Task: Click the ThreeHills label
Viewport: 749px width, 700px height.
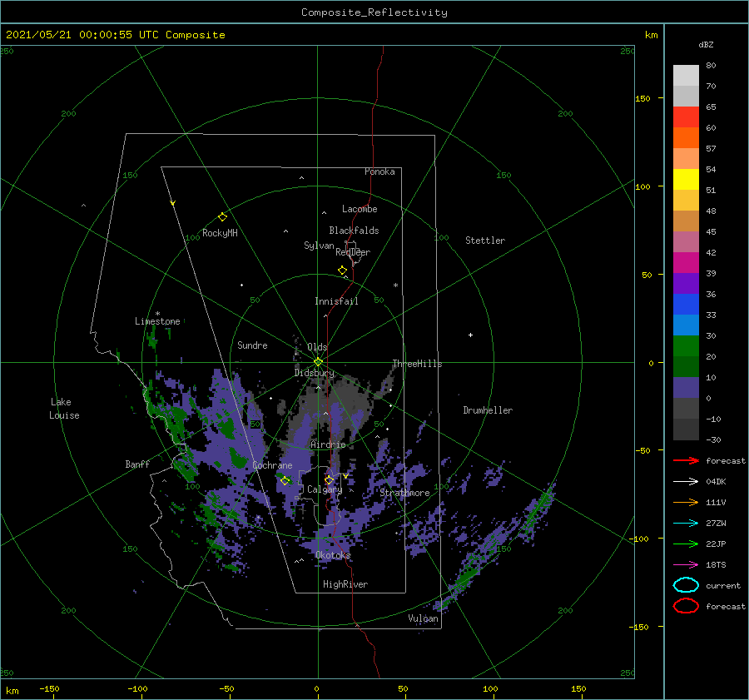Action: pos(418,364)
